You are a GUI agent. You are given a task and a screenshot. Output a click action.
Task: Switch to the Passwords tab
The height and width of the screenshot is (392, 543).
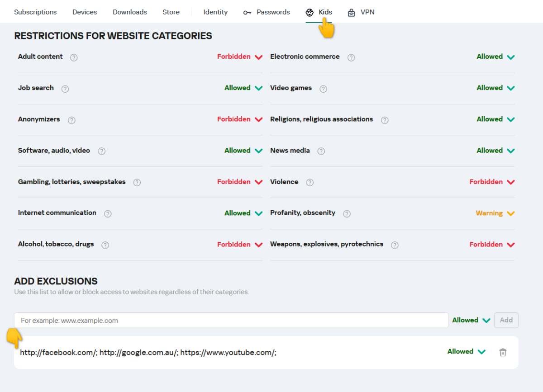(267, 12)
